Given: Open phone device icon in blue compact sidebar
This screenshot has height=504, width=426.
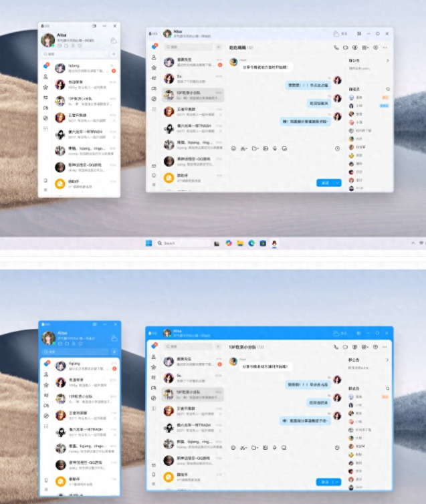Looking at the screenshot, I should click(46, 480).
